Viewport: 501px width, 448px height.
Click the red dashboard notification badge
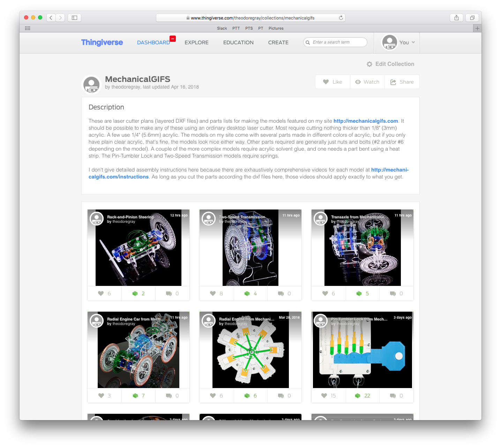172,39
